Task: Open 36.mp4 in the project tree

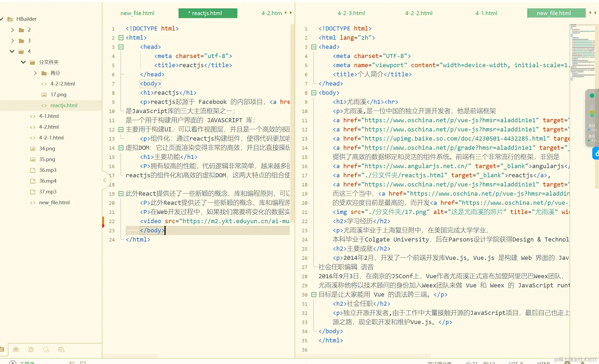Action: pos(48,181)
